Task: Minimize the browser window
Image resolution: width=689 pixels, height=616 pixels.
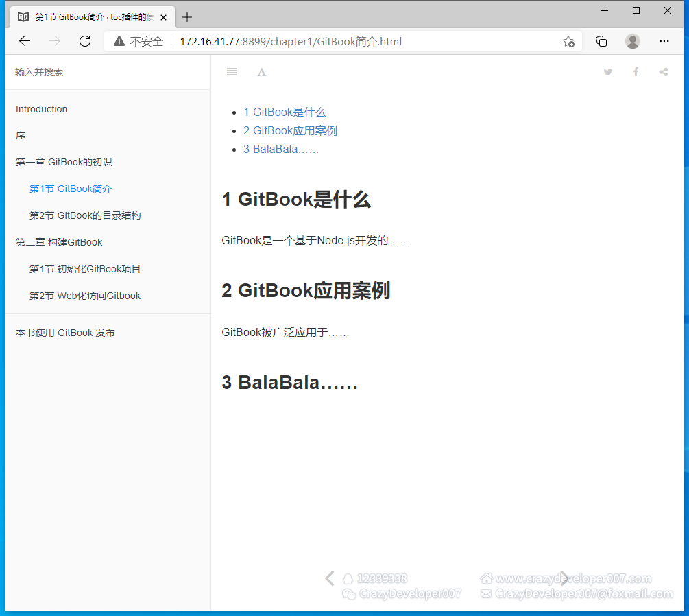Action: (605, 10)
